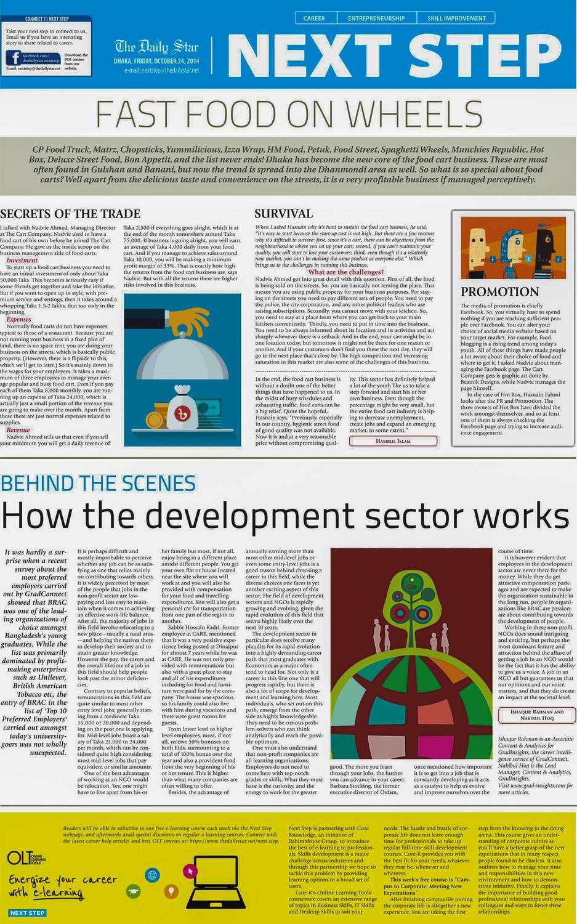Click the pink cursor arrow icon

pos(191,871)
